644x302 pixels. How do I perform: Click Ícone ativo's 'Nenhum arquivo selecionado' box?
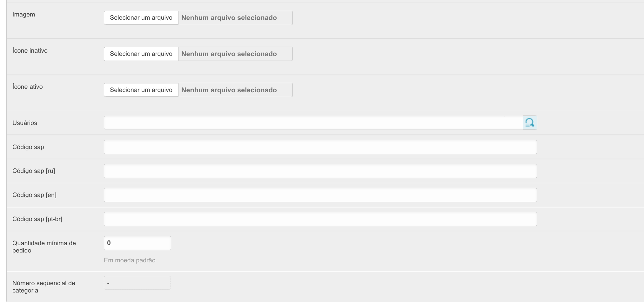pyautogui.click(x=235, y=90)
